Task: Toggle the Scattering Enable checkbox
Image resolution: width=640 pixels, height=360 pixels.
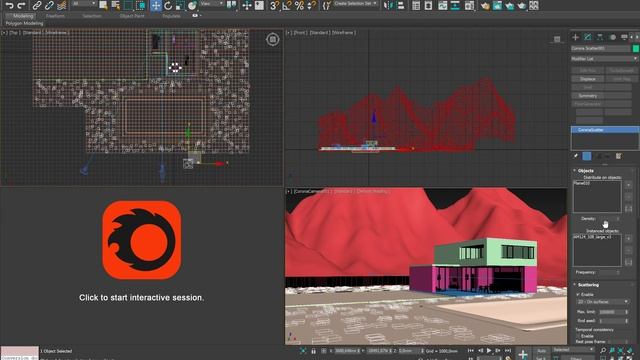Action: point(578,294)
